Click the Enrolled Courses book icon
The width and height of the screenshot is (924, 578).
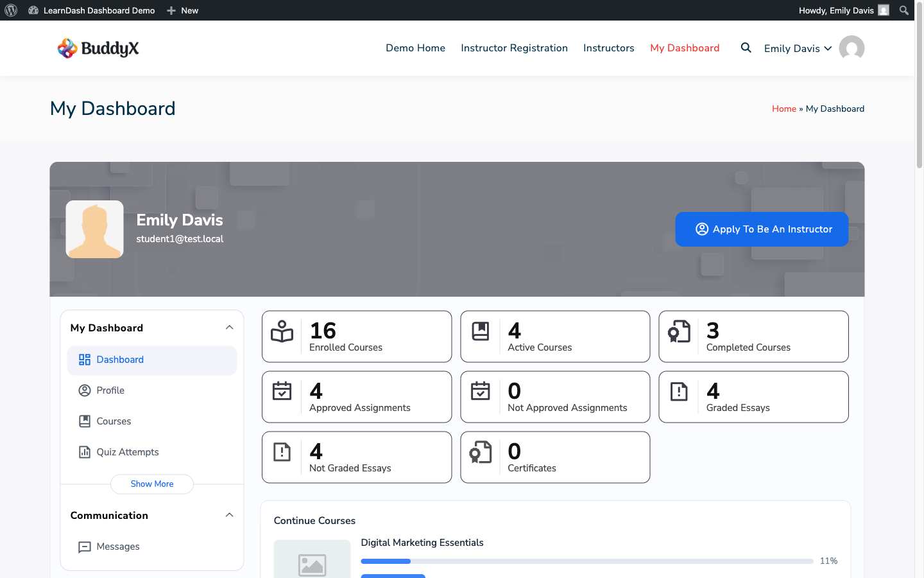click(x=282, y=332)
